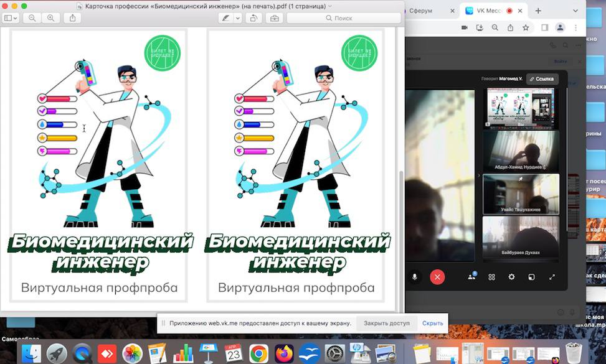Close the VK Месс tab

pyautogui.click(x=520, y=11)
